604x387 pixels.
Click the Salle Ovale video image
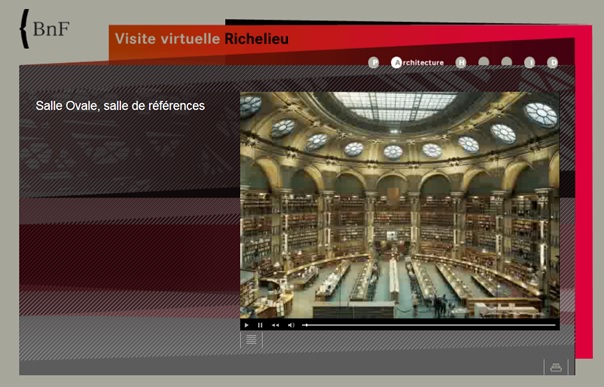pos(399,205)
